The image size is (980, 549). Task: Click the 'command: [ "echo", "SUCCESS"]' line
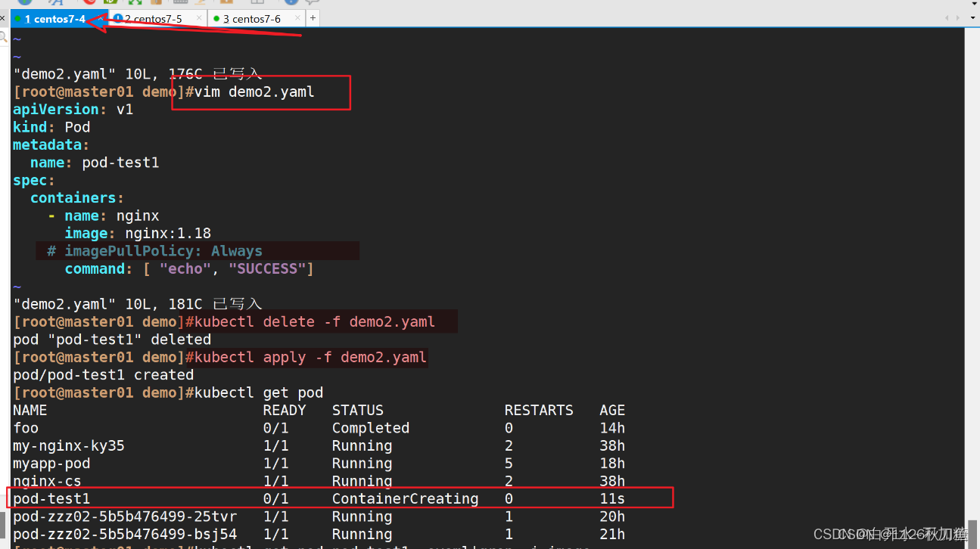coord(189,268)
